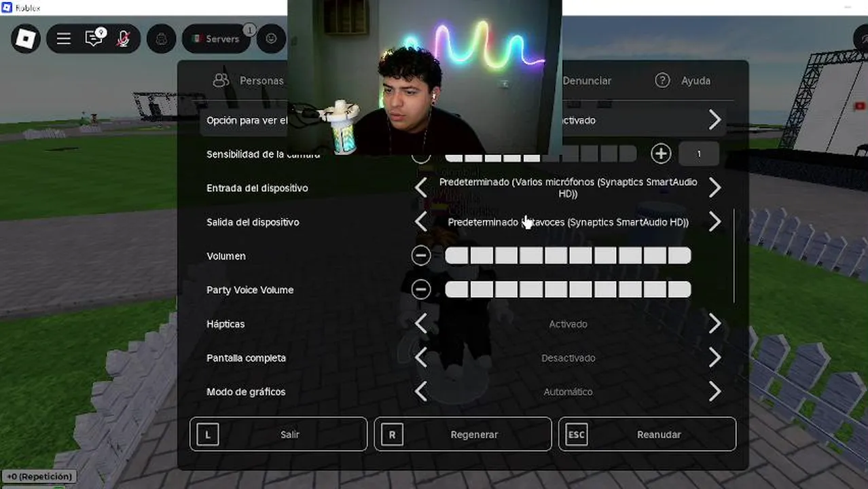Switch to the Personas tab
The height and width of the screenshot is (489, 868).
pos(261,80)
